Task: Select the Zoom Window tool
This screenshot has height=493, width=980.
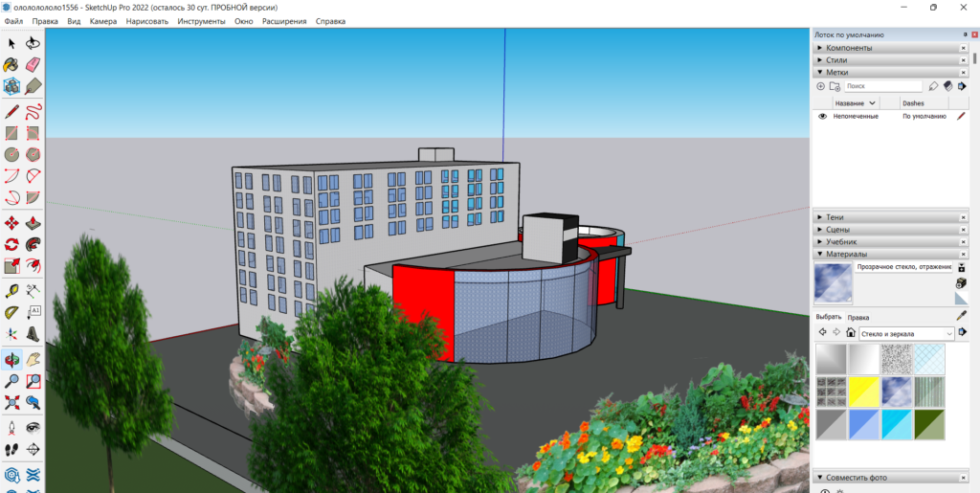Action: click(33, 381)
